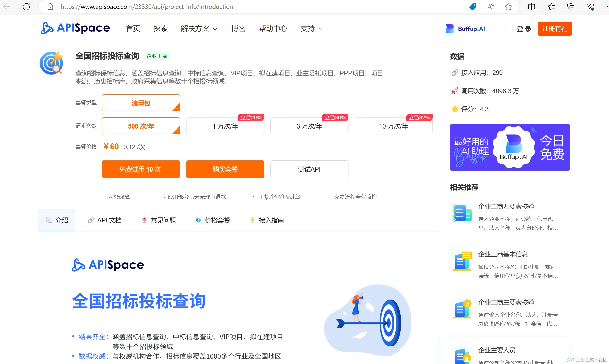Viewport: 609px width, 364px height.
Task: Select the 1 万次/年 request option
Action: pyautogui.click(x=225, y=126)
